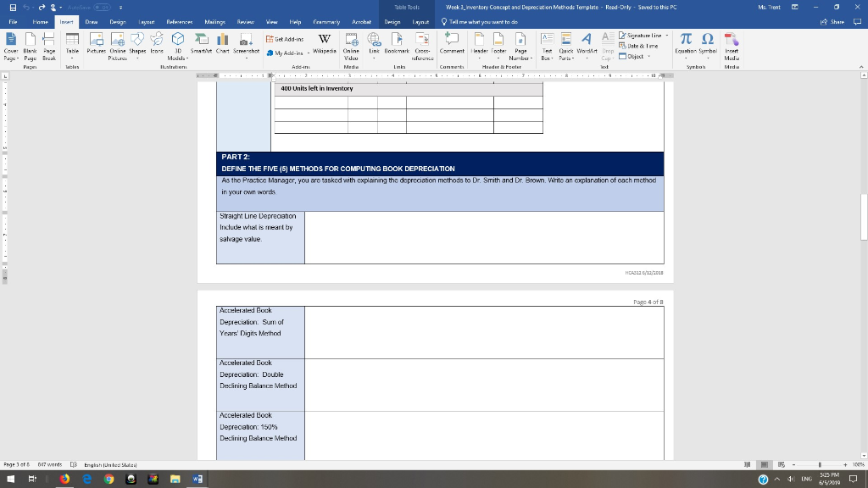Open the Table Tools Design tab
Image resolution: width=868 pixels, height=488 pixels.
391,19
